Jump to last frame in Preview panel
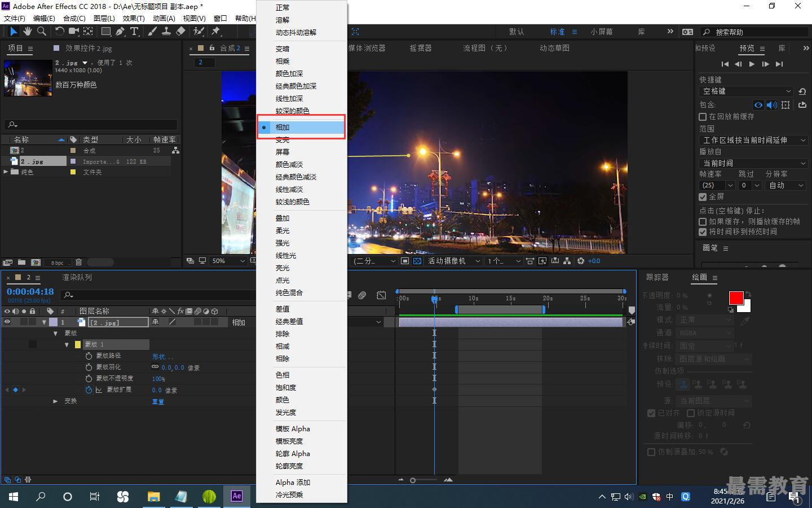This screenshot has height=508, width=812. [779, 64]
